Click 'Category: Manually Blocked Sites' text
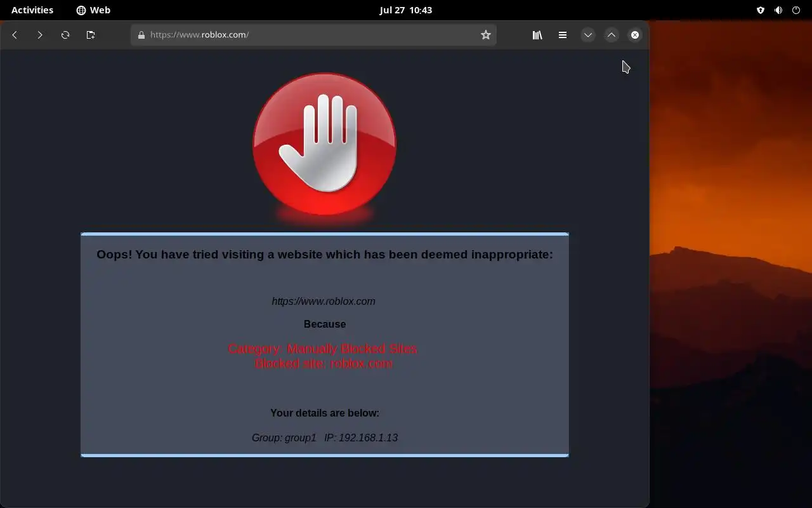Image resolution: width=812 pixels, height=508 pixels. pos(323,349)
